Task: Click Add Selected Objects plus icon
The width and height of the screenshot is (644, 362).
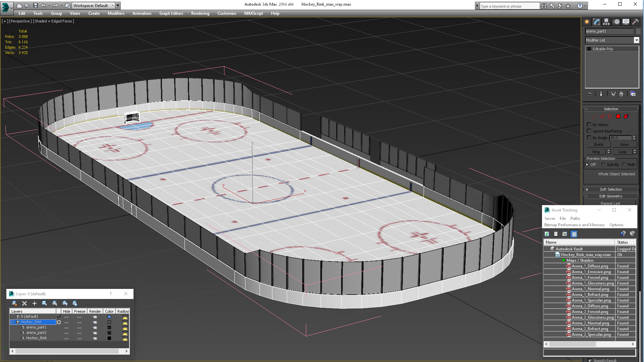Action: 35,303
